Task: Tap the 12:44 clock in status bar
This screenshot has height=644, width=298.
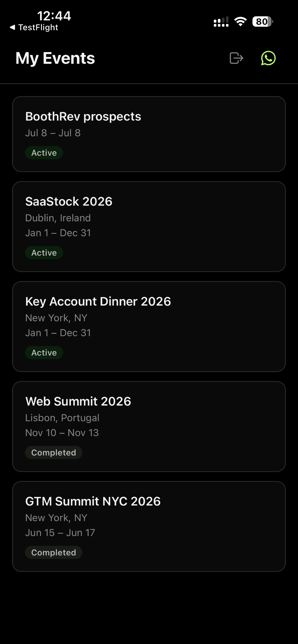Action: (x=54, y=16)
